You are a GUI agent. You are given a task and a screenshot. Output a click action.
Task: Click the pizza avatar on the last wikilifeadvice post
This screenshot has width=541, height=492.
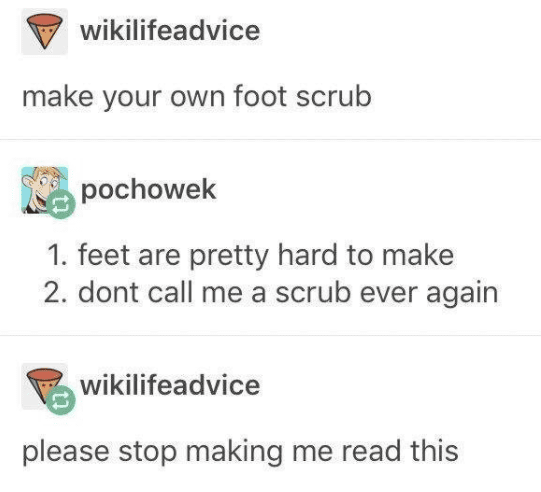45,386
